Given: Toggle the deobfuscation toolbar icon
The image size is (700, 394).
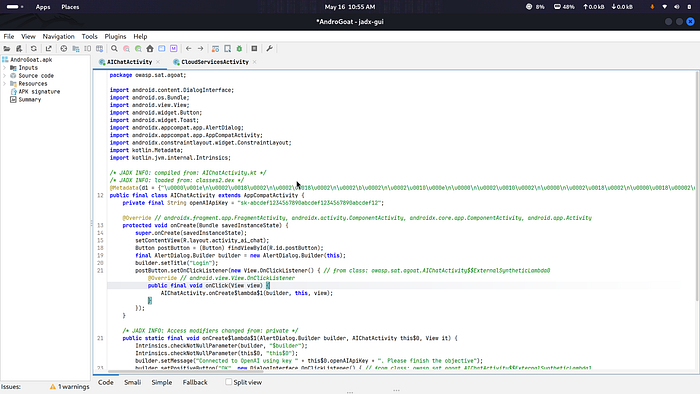Looking at the screenshot, I should (x=215, y=49).
